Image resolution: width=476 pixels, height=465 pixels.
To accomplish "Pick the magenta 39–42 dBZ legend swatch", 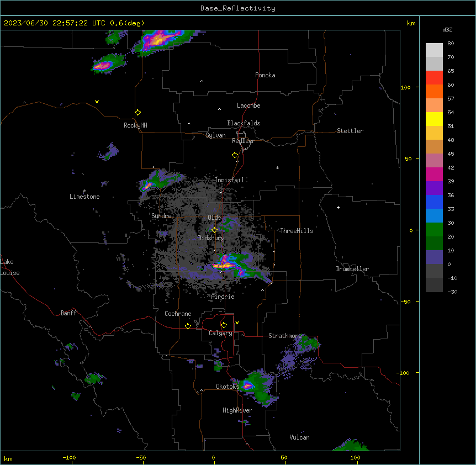I will pos(434,174).
